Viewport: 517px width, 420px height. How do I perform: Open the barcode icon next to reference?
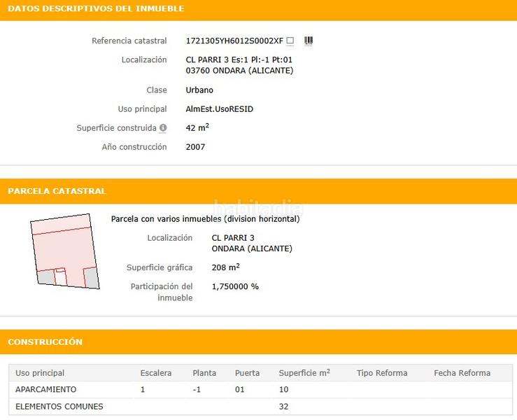[309, 41]
